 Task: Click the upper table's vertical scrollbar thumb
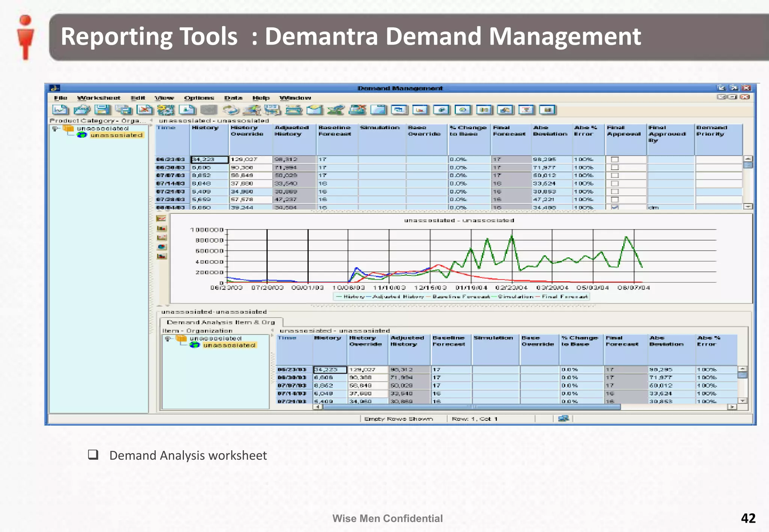coord(748,165)
